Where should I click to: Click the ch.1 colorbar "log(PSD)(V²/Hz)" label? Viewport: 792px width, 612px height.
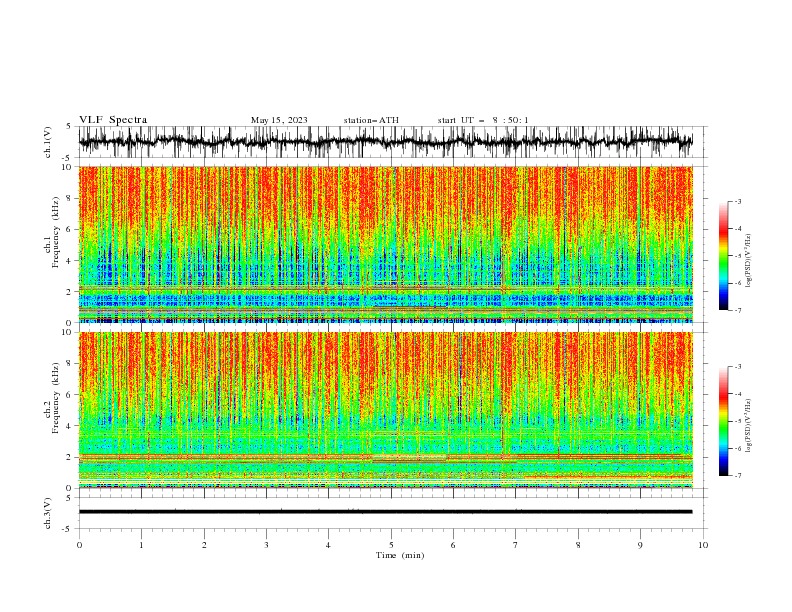(749, 261)
